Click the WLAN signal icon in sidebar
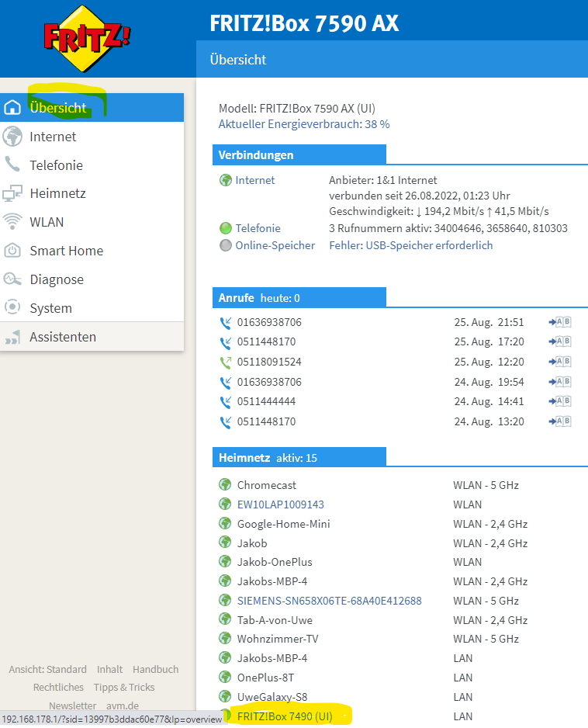588x728 pixels. coord(12,222)
